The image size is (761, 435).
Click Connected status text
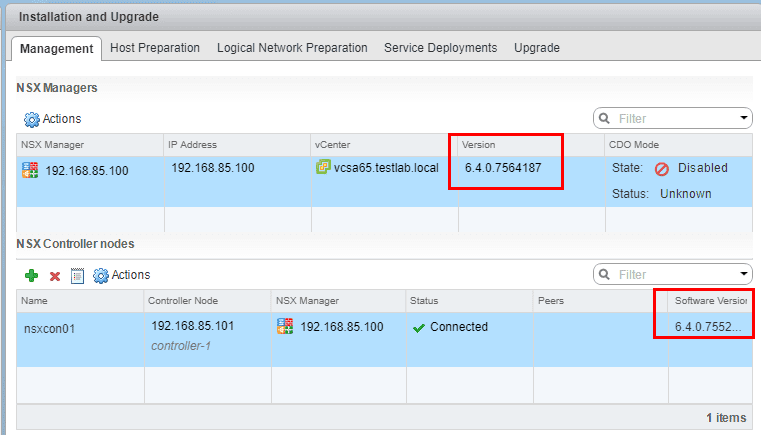(x=459, y=327)
